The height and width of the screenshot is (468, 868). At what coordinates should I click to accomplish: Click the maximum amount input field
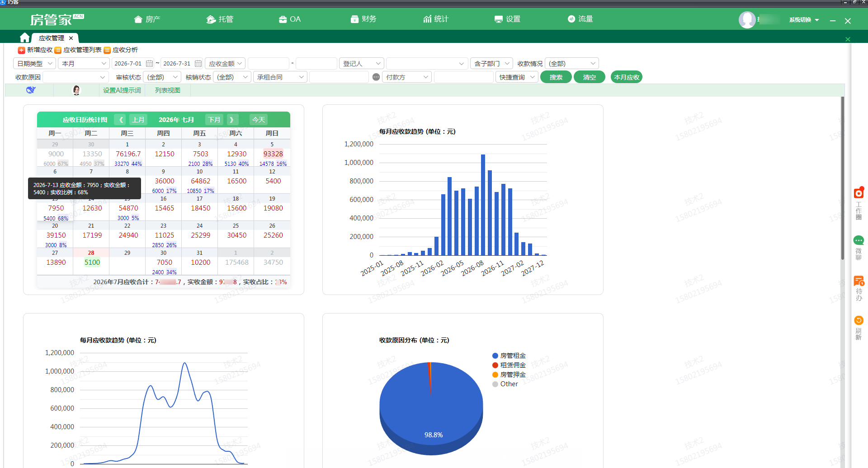(x=316, y=64)
